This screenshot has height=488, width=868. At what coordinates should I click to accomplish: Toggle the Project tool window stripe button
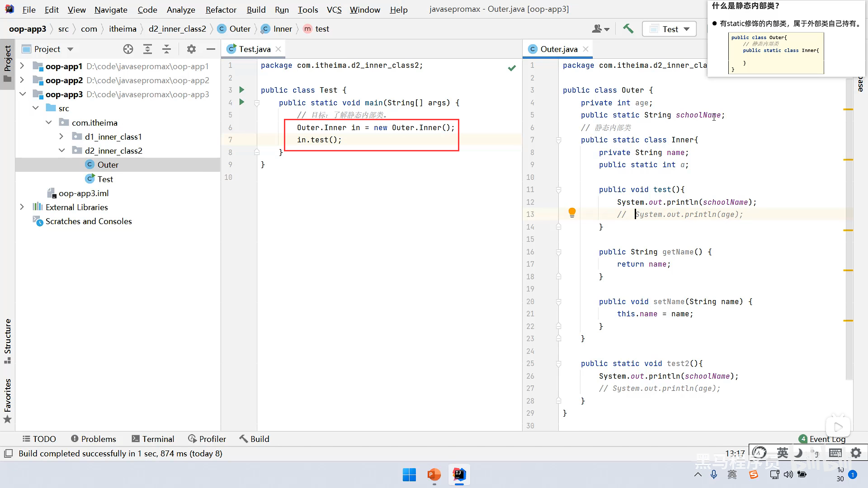pyautogui.click(x=7, y=63)
